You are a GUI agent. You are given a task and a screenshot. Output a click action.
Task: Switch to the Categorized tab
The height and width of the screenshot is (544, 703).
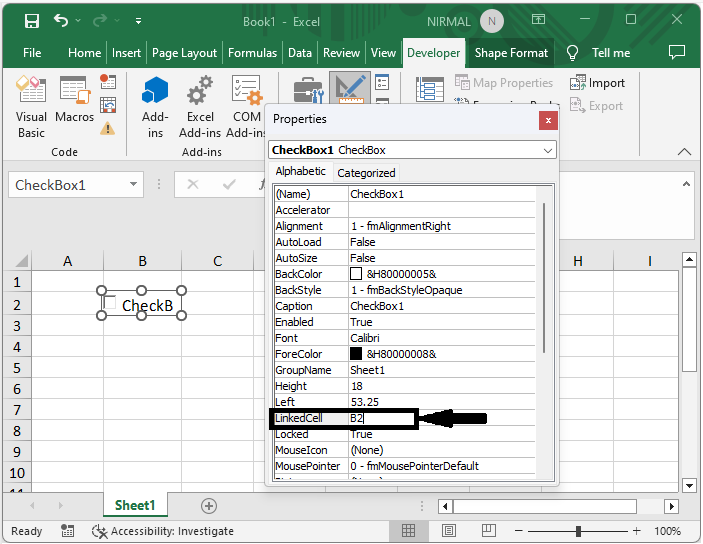click(x=366, y=173)
